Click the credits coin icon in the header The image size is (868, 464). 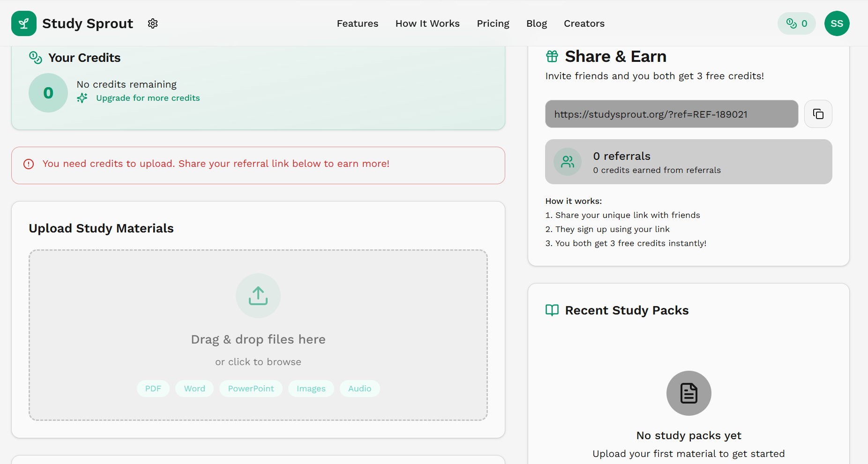[791, 23]
